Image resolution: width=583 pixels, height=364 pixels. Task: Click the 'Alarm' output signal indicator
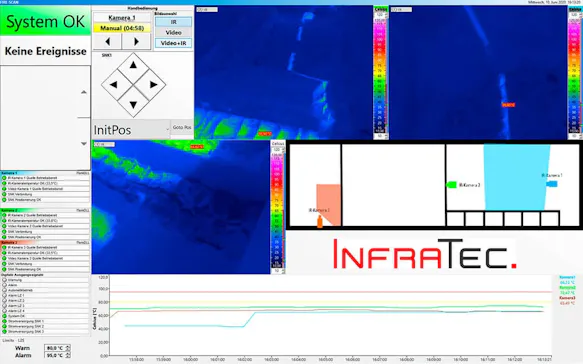pos(4,285)
